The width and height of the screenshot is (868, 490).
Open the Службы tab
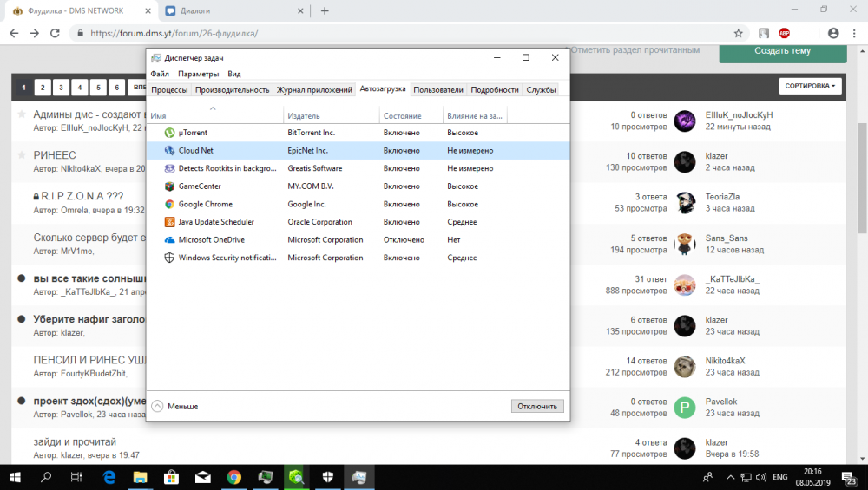pos(541,89)
